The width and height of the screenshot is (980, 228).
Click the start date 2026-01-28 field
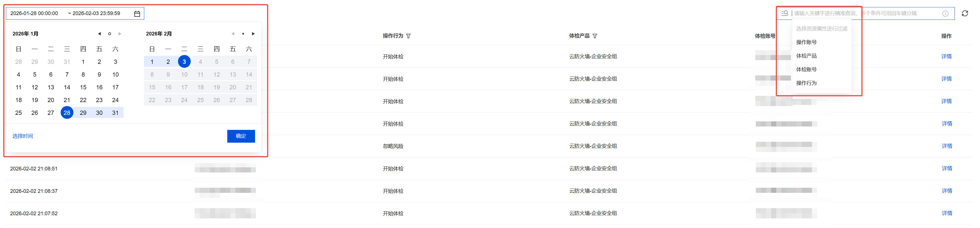click(34, 13)
